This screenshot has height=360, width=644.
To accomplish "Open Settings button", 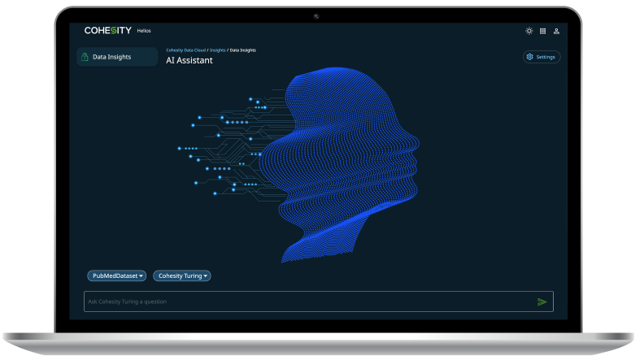I will [542, 57].
